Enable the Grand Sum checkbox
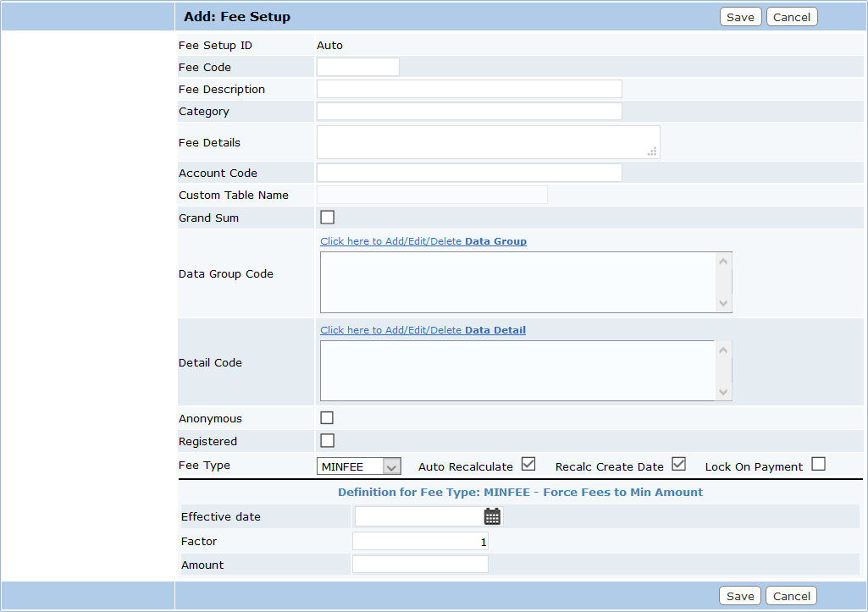Screen dimensions: 868x612 tap(327, 218)
